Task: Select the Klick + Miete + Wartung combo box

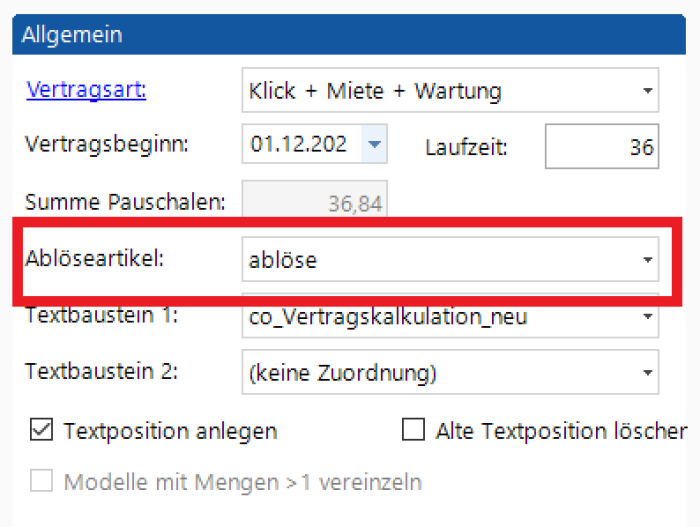Action: pos(450,90)
